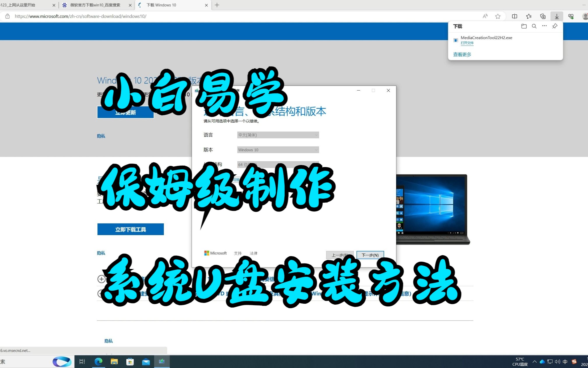Open the 语言 dropdown in setup dialog
Image resolution: width=588 pixels, height=368 pixels.
[x=278, y=135]
